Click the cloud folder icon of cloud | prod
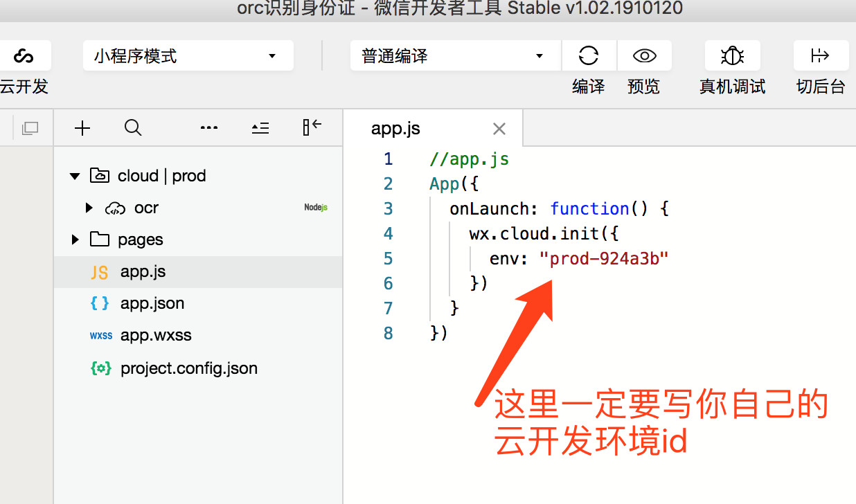 point(100,176)
